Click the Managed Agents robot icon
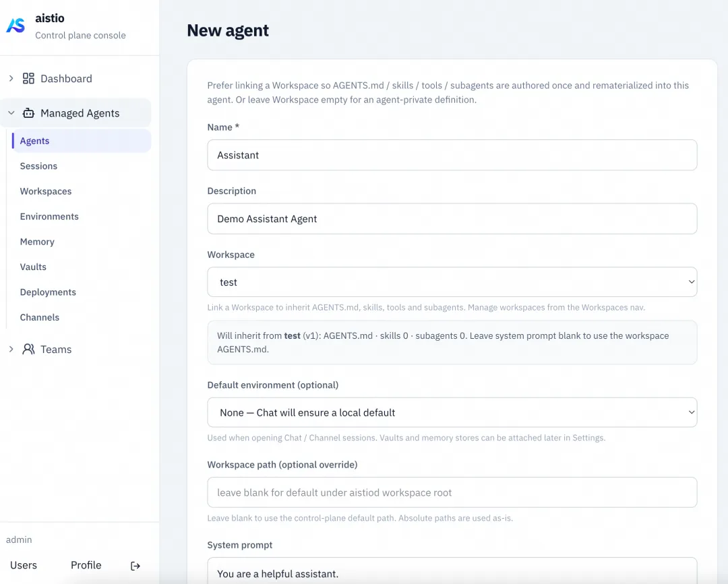The width and height of the screenshot is (728, 584). point(28,113)
